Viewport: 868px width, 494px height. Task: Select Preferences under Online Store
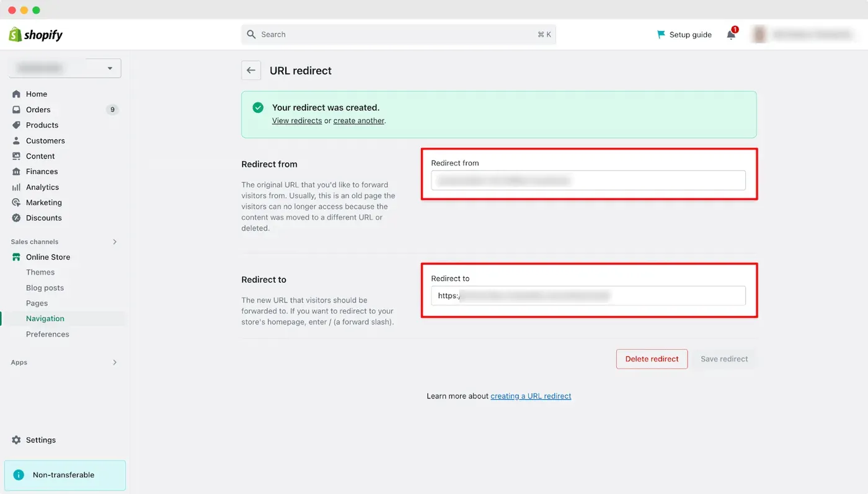48,334
